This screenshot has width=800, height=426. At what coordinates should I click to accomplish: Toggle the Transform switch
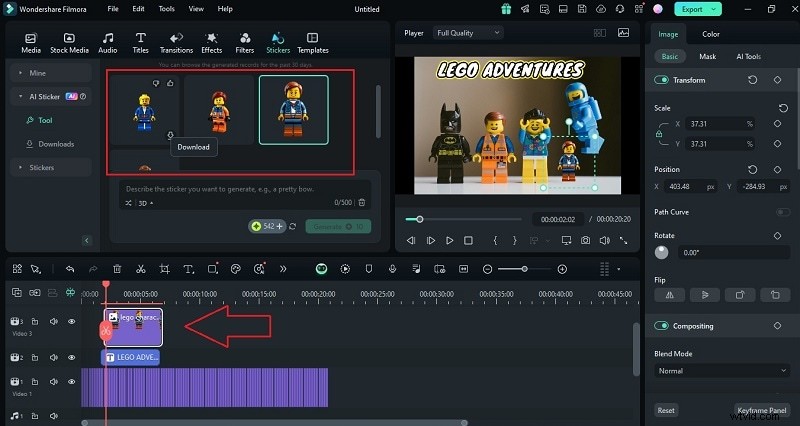[661, 80]
